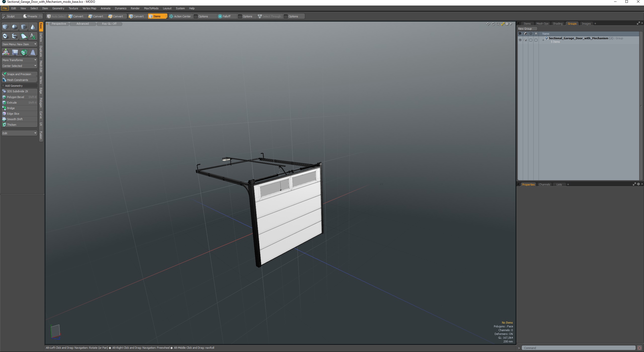Activate the green checkered cube icon
The image size is (644, 352).
click(x=24, y=52)
